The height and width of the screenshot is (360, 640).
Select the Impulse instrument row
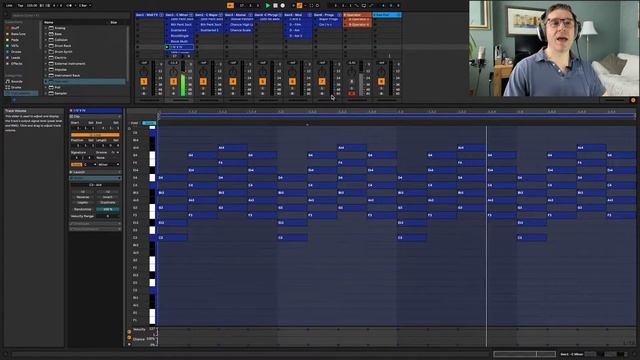(84, 70)
